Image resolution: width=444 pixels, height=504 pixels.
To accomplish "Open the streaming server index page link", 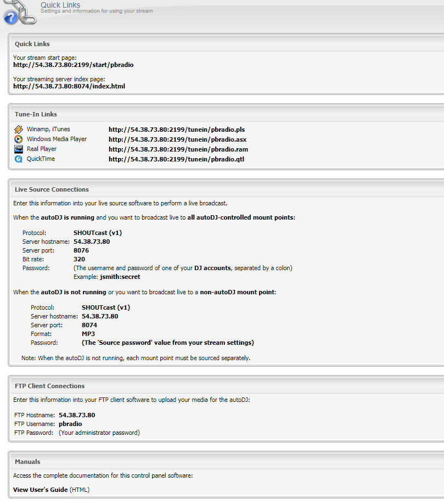I will [69, 86].
